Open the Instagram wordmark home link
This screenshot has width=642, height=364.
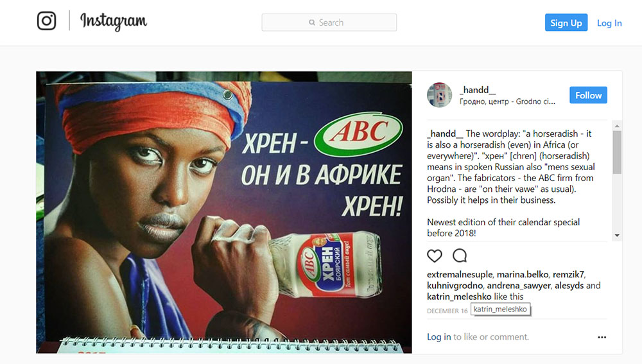point(114,21)
